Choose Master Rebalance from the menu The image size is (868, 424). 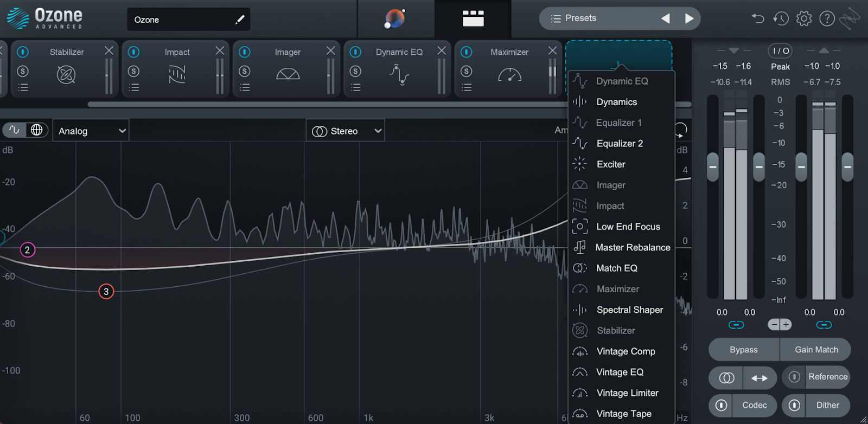622,248
